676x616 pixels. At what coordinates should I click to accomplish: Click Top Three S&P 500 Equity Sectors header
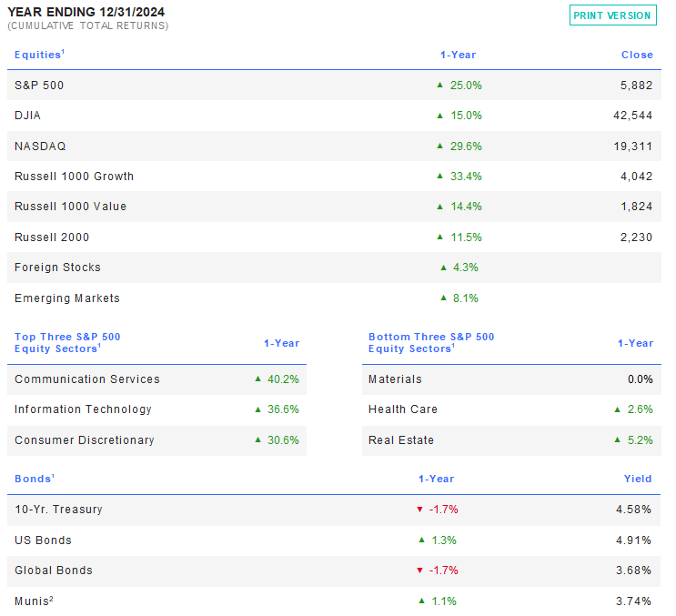(x=67, y=343)
